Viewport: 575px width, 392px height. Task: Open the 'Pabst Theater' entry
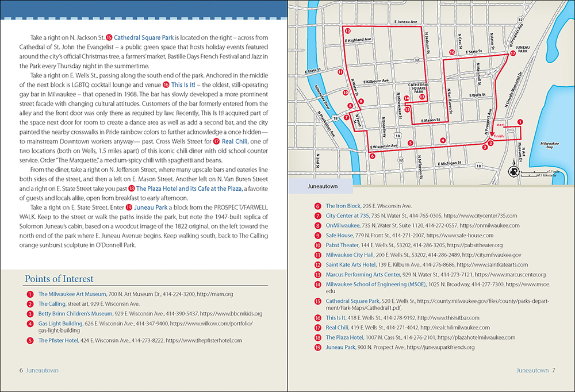[343, 245]
